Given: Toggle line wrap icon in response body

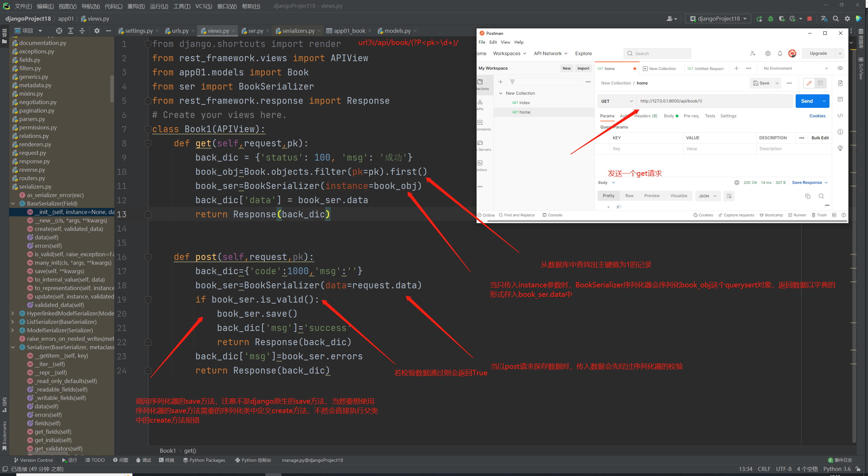Looking at the screenshot, I should (729, 196).
